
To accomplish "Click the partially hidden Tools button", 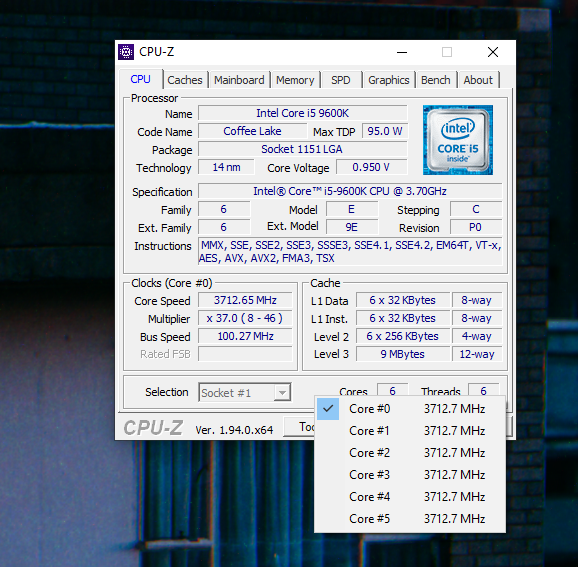I will 299,427.
